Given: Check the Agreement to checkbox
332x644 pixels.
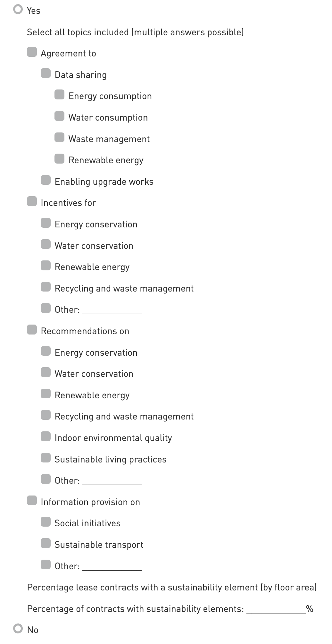Looking at the screenshot, I should coord(32,52).
